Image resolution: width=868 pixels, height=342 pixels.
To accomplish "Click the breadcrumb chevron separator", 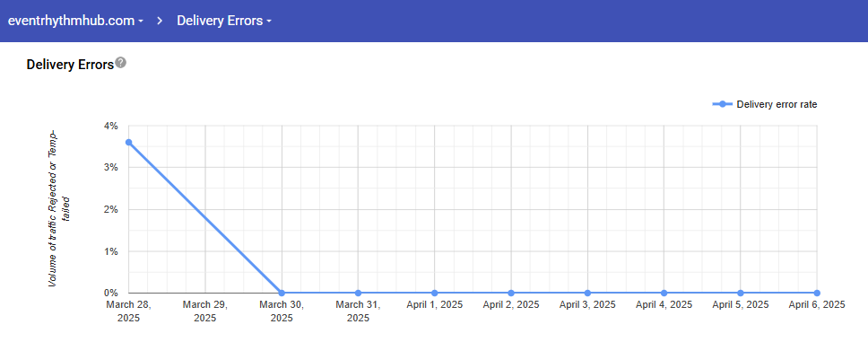I will pos(160,21).
